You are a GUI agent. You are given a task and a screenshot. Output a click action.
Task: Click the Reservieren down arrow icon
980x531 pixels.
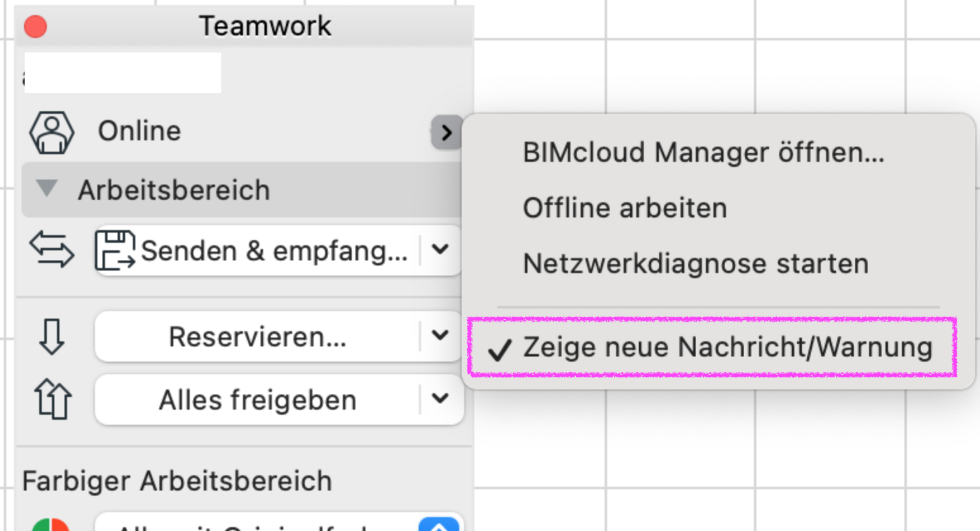coord(52,336)
